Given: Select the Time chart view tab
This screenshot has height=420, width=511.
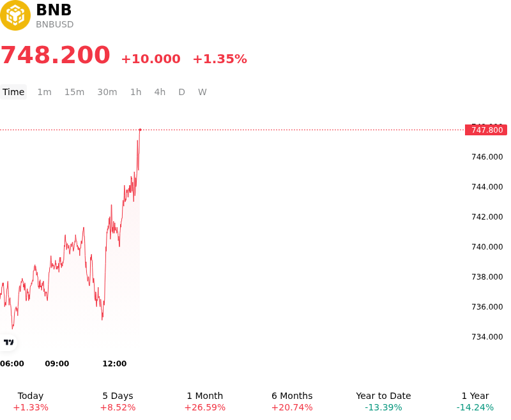Looking at the screenshot, I should [13, 92].
